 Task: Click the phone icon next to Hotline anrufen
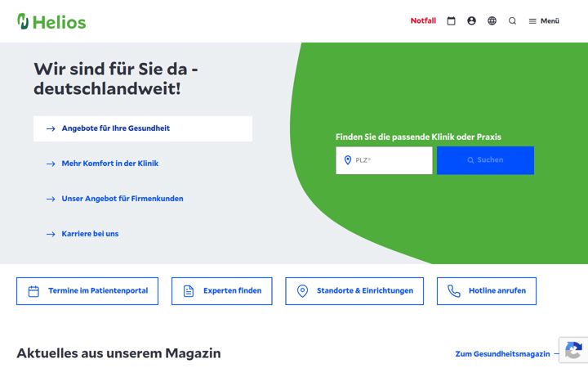click(x=454, y=291)
